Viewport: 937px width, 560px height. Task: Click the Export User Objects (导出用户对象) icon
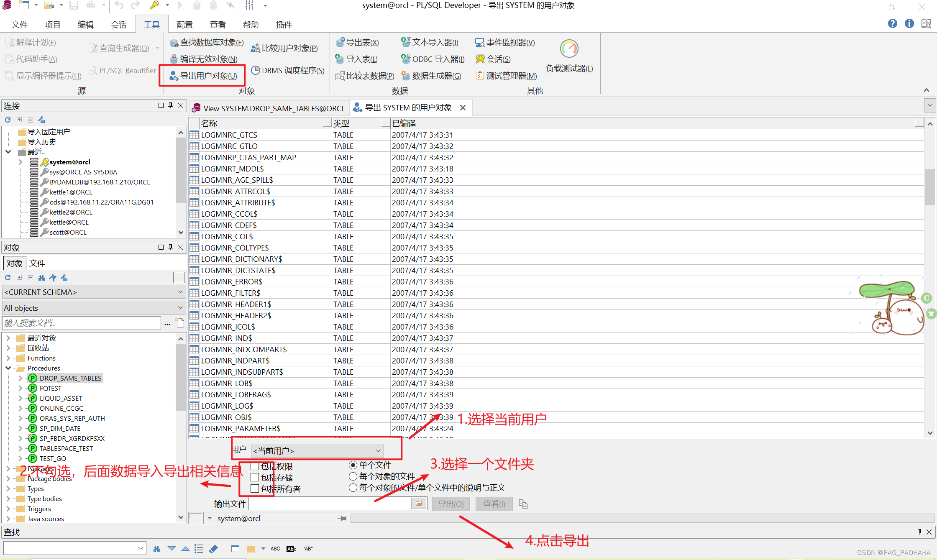[x=174, y=76]
